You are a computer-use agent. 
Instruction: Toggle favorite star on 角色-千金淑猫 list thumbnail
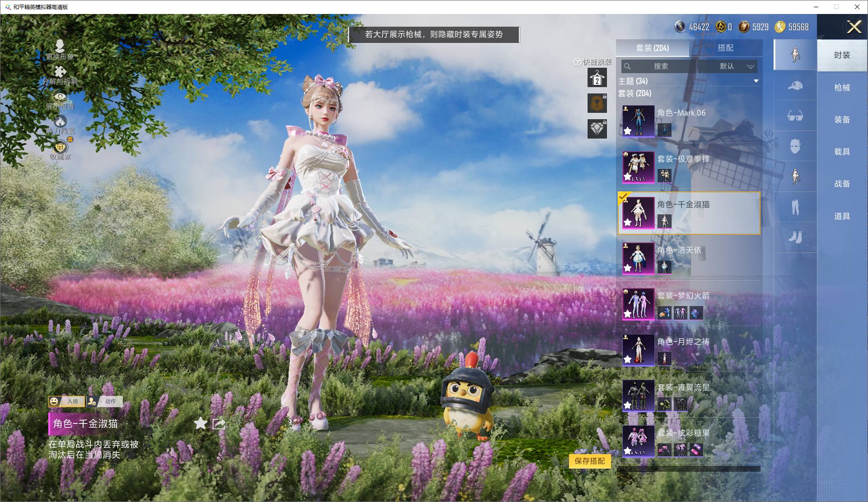click(628, 223)
